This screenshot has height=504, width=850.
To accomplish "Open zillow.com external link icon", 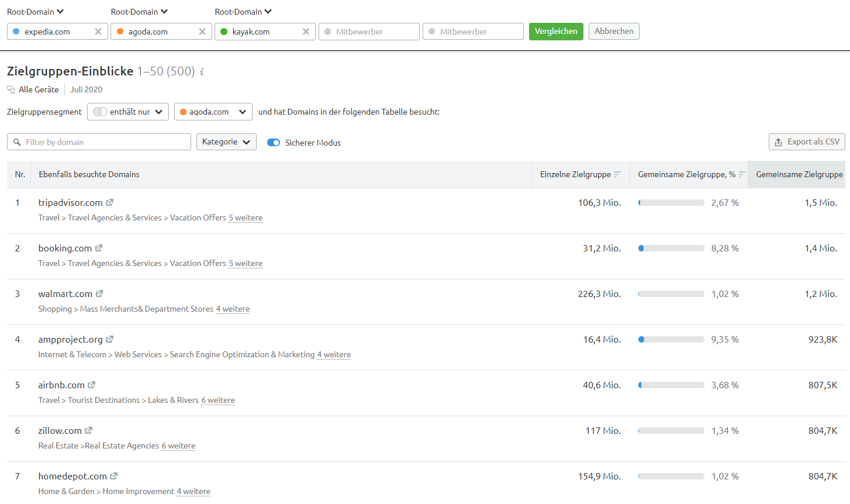I will [89, 430].
